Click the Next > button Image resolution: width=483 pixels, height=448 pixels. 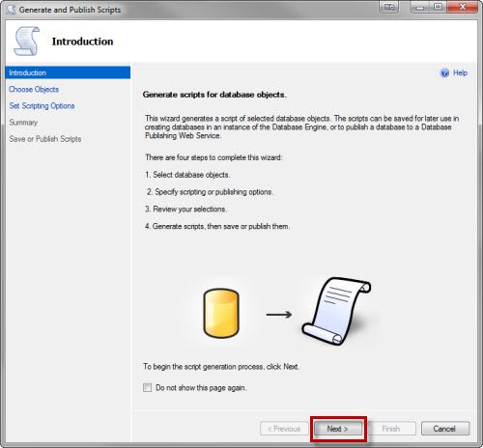pos(338,429)
